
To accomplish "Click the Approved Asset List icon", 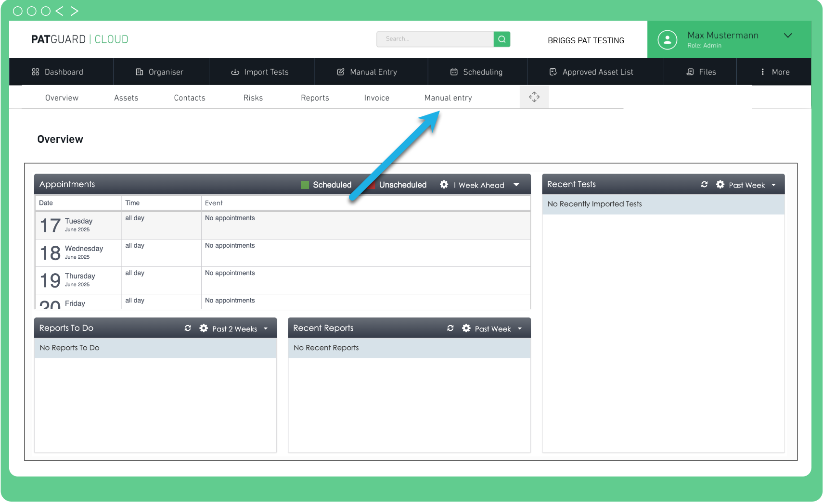I will pyautogui.click(x=553, y=72).
